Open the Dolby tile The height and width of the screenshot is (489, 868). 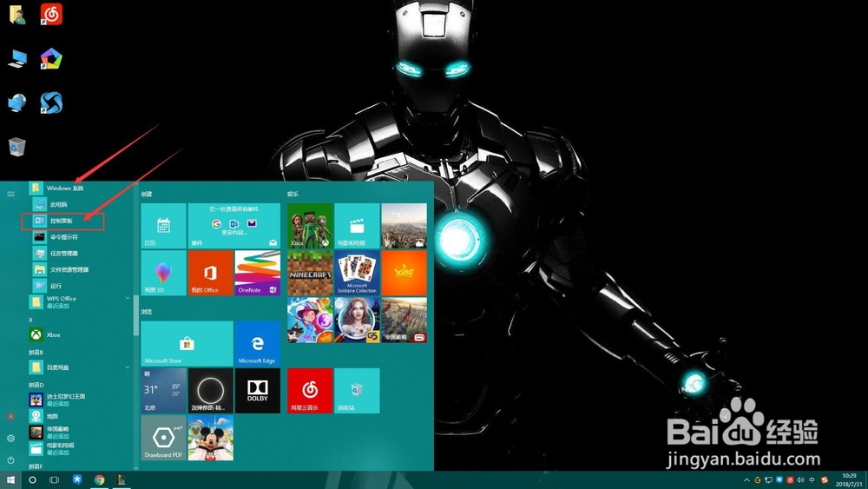click(258, 391)
